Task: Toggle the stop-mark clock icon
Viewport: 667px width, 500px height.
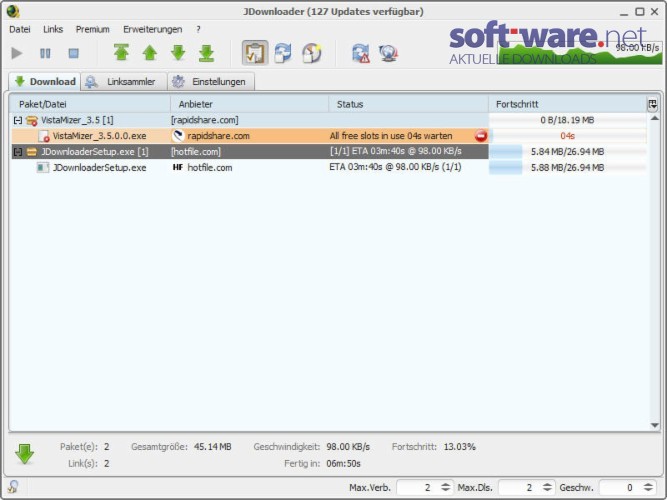Action: tap(312, 53)
